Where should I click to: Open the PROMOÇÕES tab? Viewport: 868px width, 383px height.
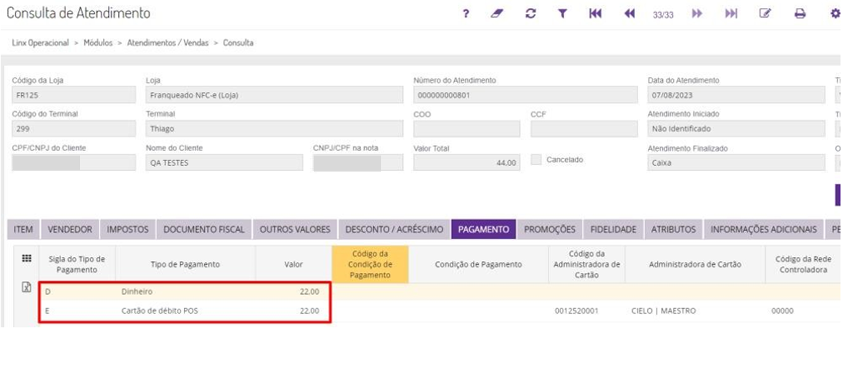pos(550,229)
